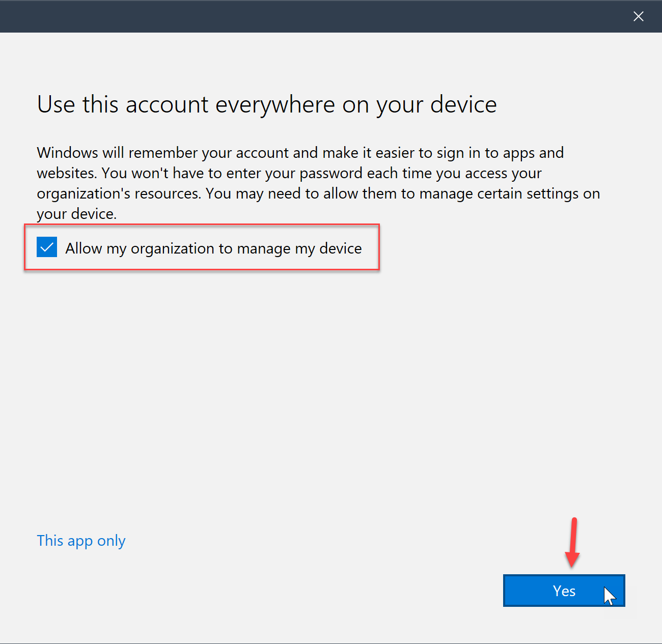
Task: Click the heading 'Use this account everywhere on your device'
Action: pyautogui.click(x=267, y=105)
